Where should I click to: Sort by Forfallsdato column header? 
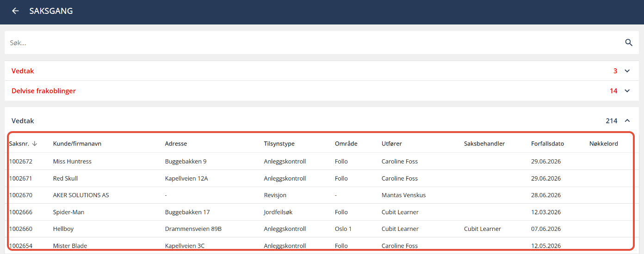click(x=547, y=144)
